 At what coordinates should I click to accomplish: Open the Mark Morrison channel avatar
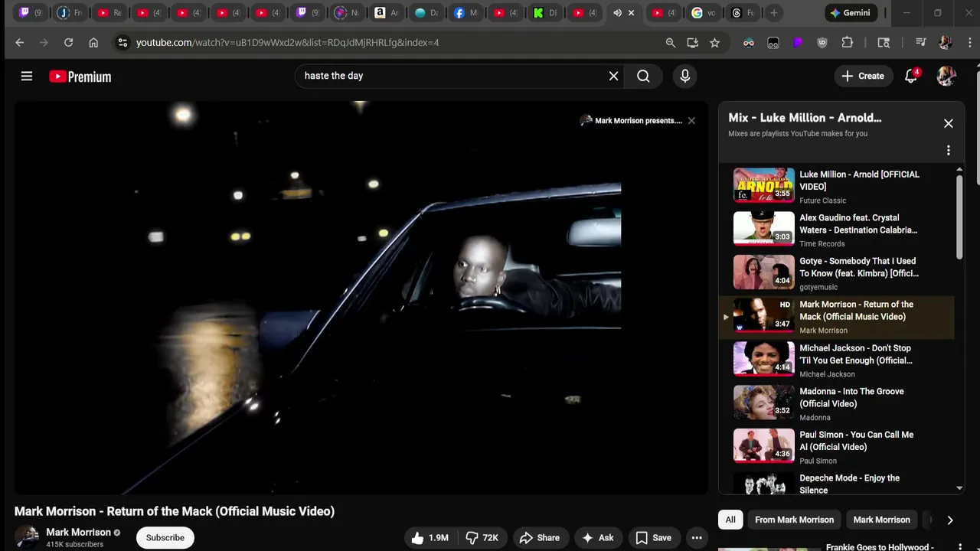point(27,537)
